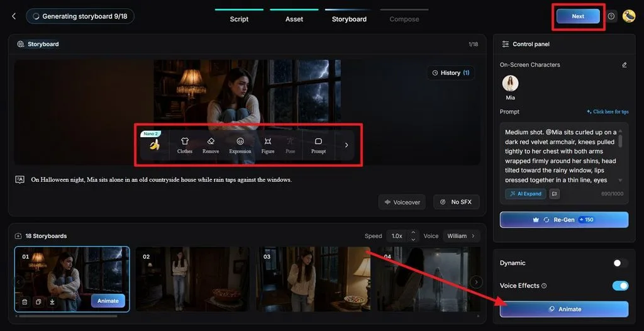Choose the Prompt edit tool
Viewport: 644px width, 331px height.
(x=318, y=145)
